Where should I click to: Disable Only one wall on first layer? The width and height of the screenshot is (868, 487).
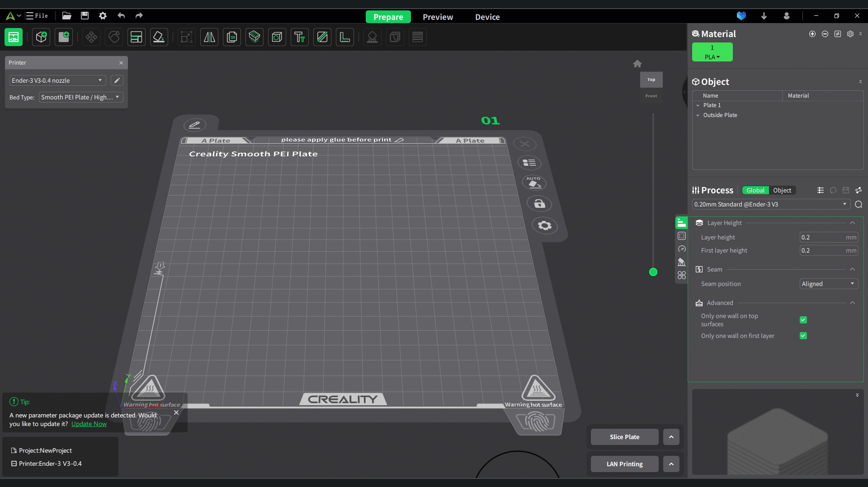tap(803, 336)
